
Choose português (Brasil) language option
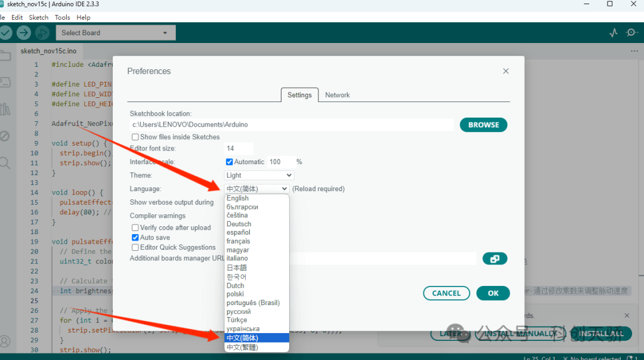click(x=256, y=303)
